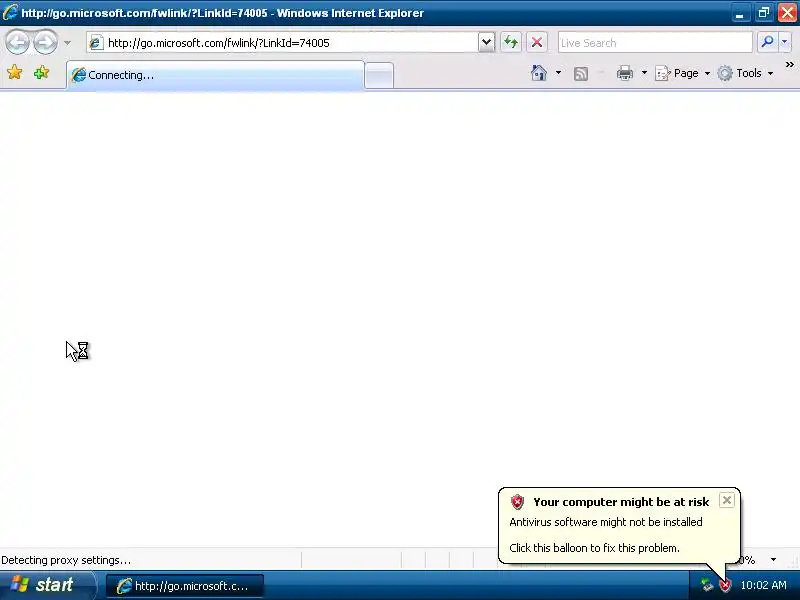Open a new blank tab
This screenshot has height=600, width=800.
click(x=379, y=76)
